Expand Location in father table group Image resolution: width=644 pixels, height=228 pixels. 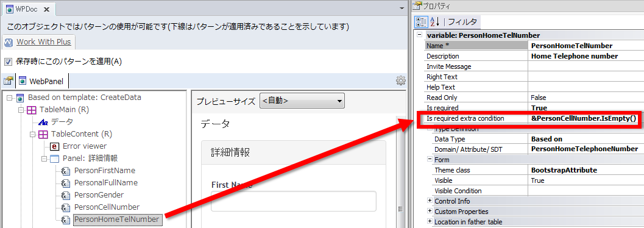click(x=430, y=222)
